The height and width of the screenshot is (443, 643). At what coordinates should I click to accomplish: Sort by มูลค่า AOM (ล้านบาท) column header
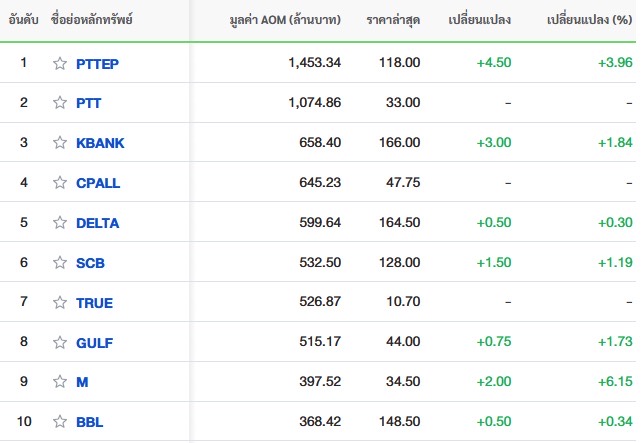click(x=284, y=20)
